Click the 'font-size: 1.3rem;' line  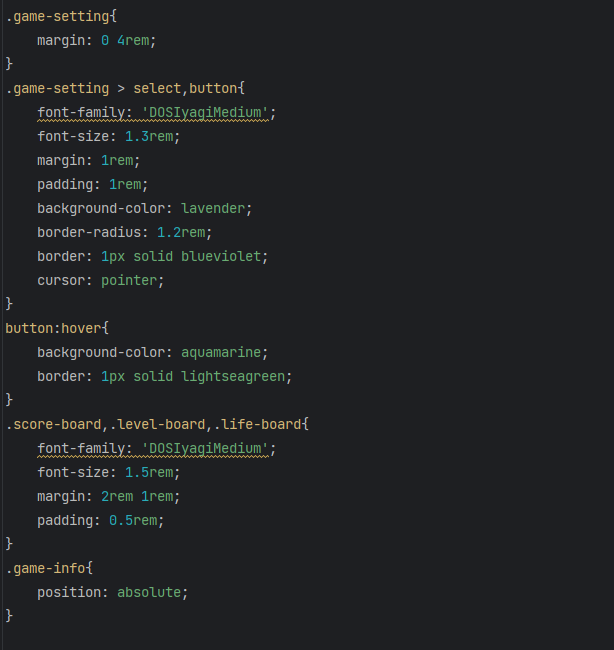[109, 136]
